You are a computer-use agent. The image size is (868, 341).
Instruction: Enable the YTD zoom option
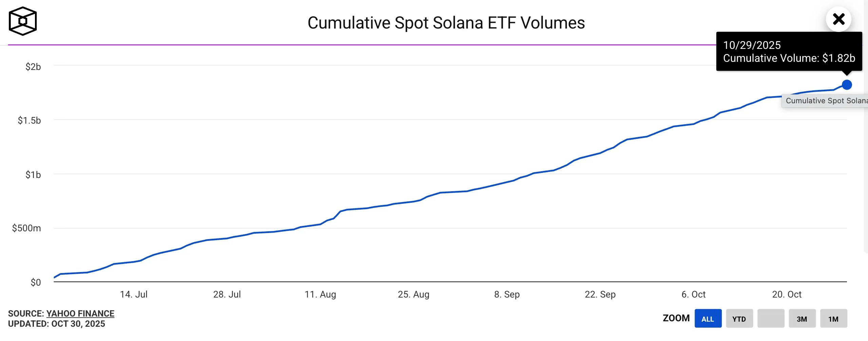740,319
